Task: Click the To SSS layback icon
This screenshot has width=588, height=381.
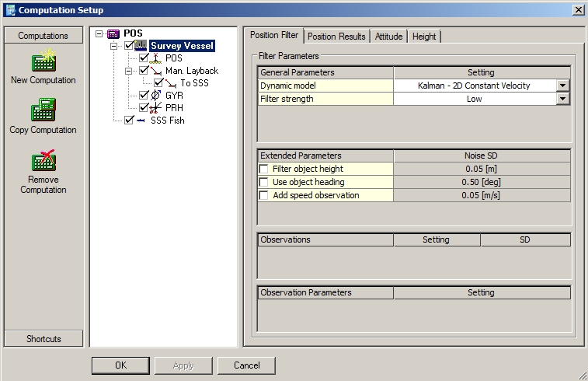Action: click(171, 83)
